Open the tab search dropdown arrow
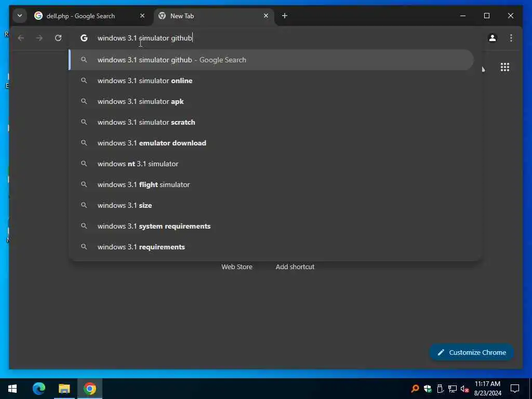This screenshot has width=532, height=399. (20, 16)
